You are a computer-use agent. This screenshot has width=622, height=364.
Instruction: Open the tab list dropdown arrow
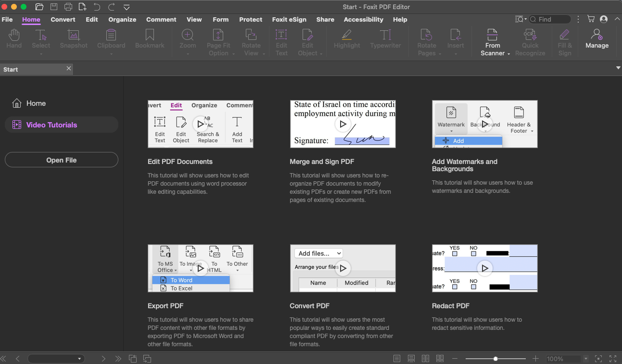(618, 68)
